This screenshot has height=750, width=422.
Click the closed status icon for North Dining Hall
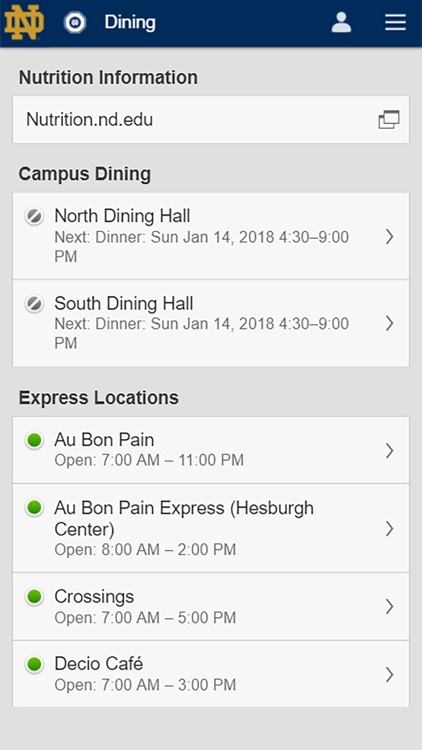click(34, 217)
